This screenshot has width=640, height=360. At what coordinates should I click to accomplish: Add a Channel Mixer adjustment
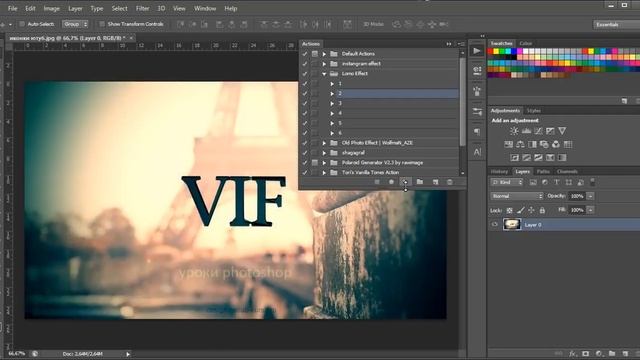556,144
